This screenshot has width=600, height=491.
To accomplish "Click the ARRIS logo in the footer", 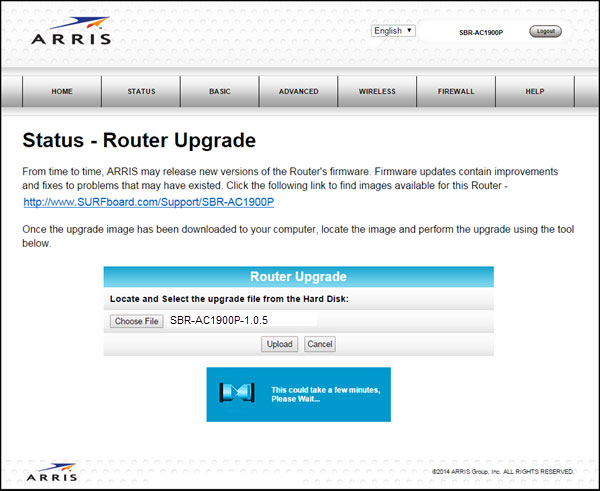I will pos(52,472).
